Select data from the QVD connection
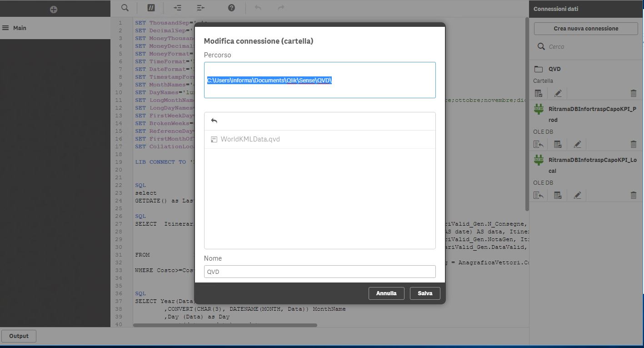The width and height of the screenshot is (644, 348). (539, 93)
